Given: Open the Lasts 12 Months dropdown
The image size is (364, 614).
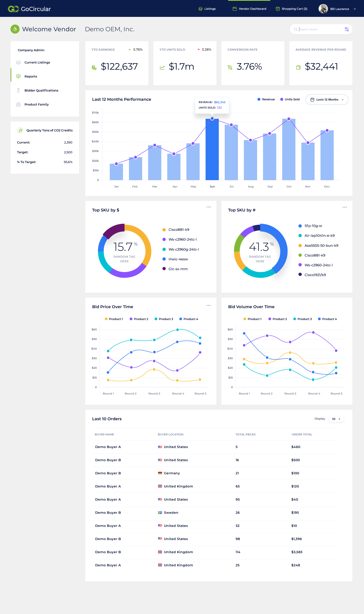Looking at the screenshot, I should click(x=327, y=99).
